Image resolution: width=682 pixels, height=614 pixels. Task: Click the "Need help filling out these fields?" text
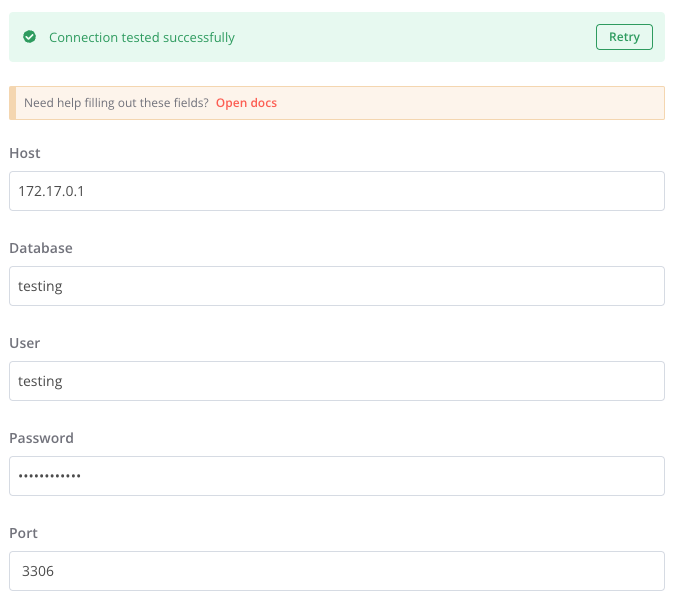(116, 103)
